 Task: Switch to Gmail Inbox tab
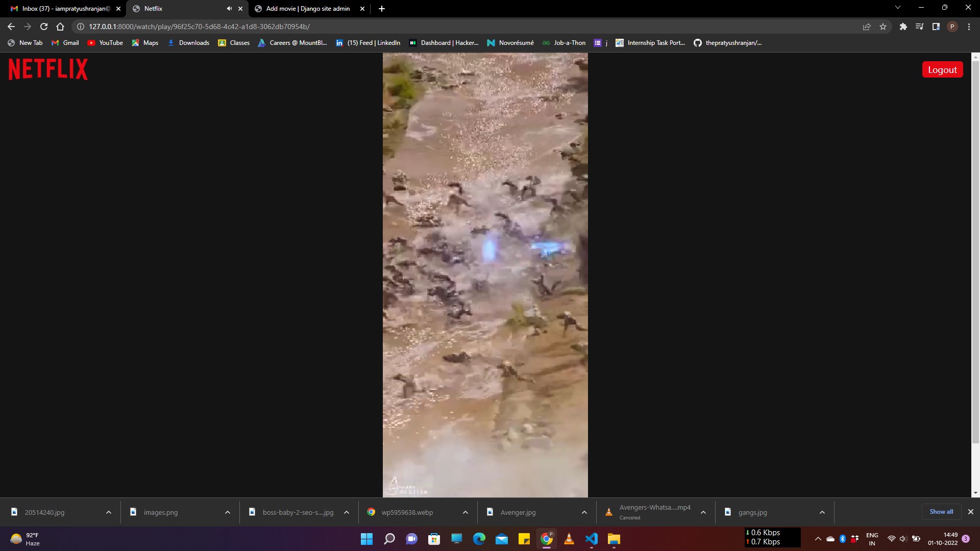pos(65,9)
